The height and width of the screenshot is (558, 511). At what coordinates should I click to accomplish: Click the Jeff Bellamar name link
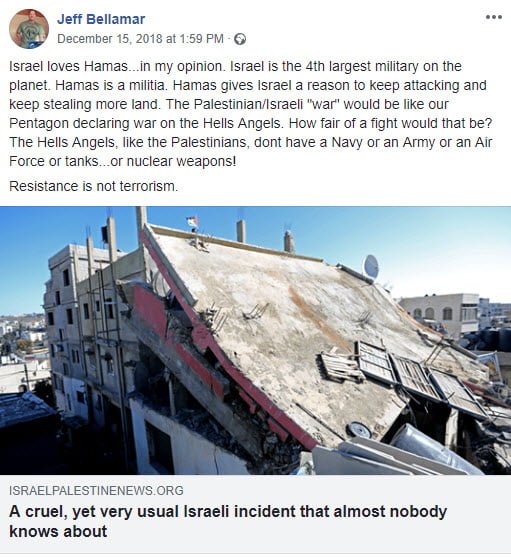(x=101, y=19)
